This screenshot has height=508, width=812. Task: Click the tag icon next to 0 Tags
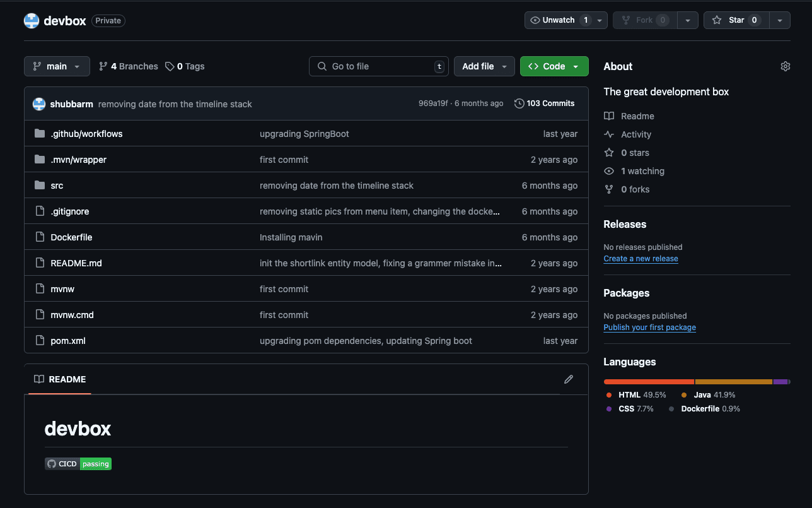tap(170, 66)
